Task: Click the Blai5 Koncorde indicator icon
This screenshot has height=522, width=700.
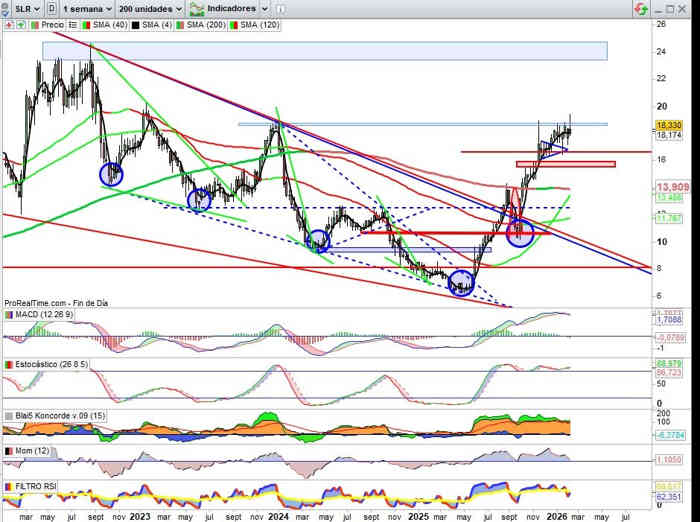Action: (10, 415)
